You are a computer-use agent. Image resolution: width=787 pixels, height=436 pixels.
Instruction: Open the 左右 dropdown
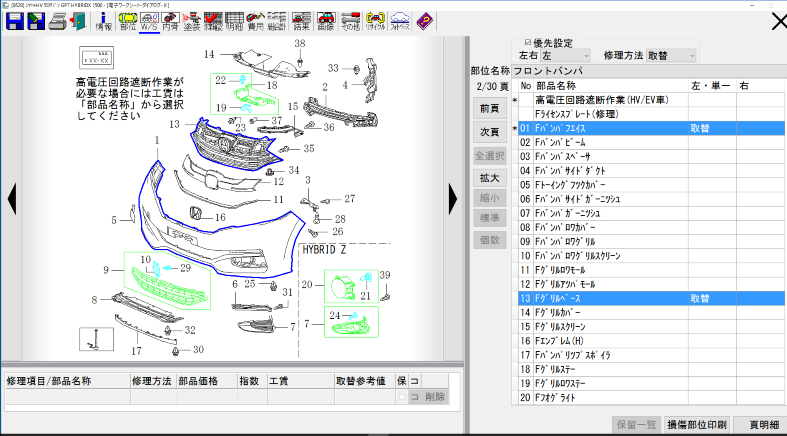tap(565, 56)
